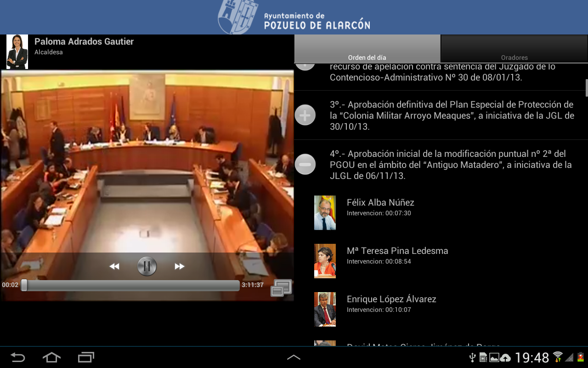This screenshot has width=588, height=368.
Task: Open Mª Teresa Pina Ledesma photo thumbnail
Action: (x=325, y=261)
